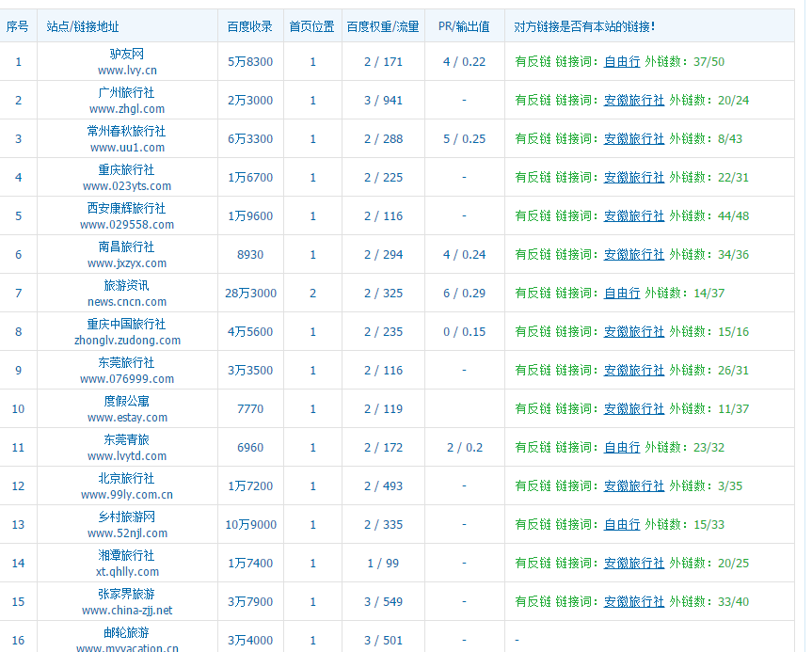The image size is (812, 652).
Task: Click the www.estay.com address link
Action: 126,418
